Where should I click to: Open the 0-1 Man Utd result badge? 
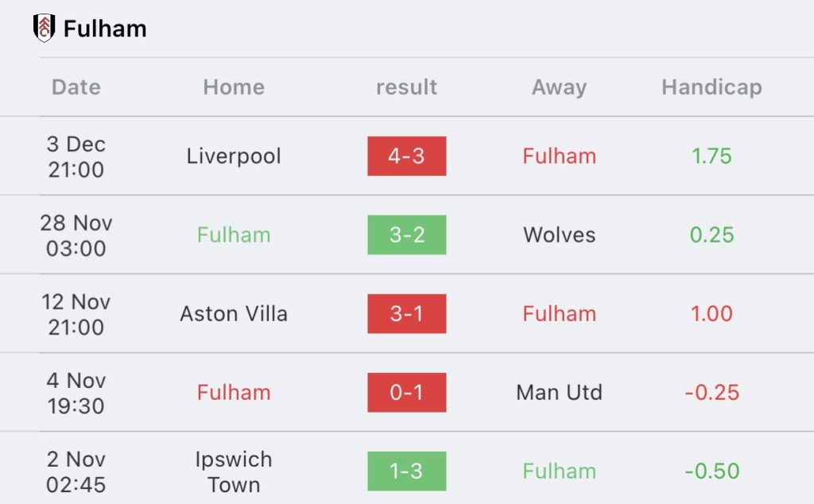pyautogui.click(x=406, y=393)
